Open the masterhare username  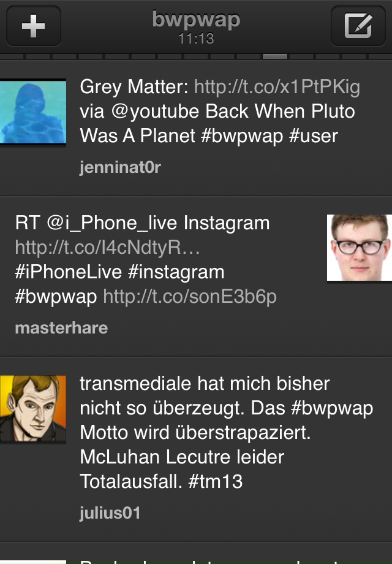pyautogui.click(x=61, y=328)
